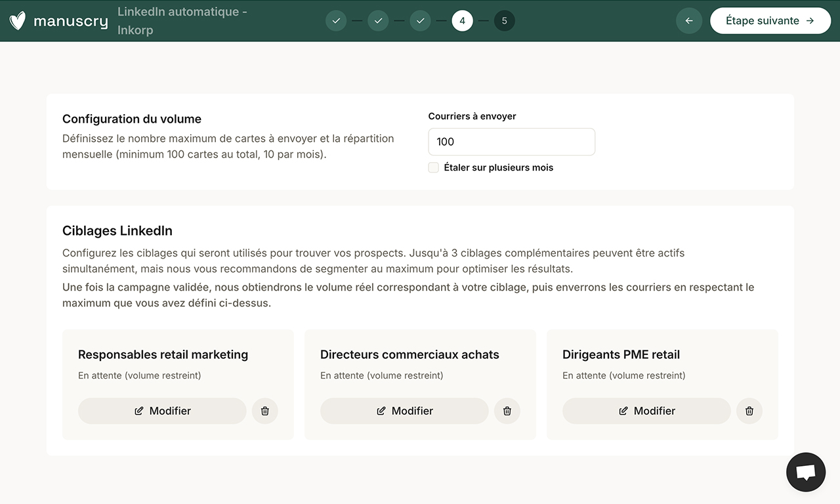Open Modifier on Responsables retail marketing
The image size is (840, 504).
click(x=162, y=411)
